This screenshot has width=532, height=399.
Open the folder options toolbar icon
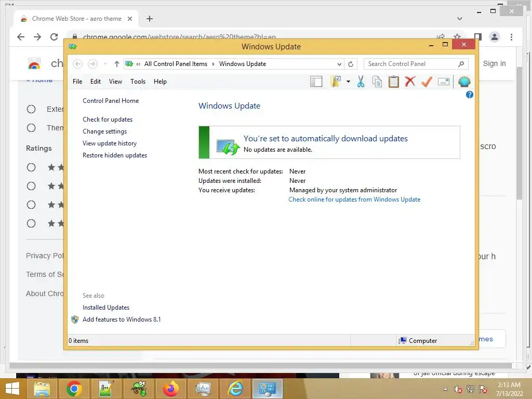click(x=335, y=82)
